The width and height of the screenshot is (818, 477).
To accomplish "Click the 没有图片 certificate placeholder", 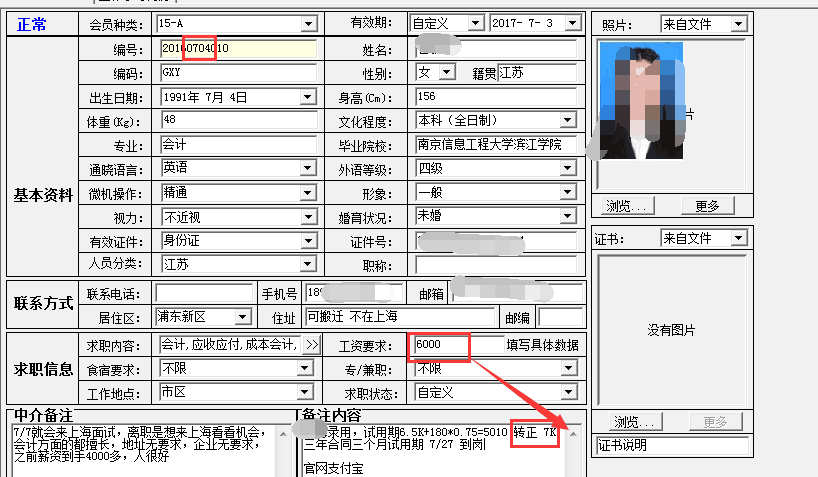I will click(x=671, y=330).
